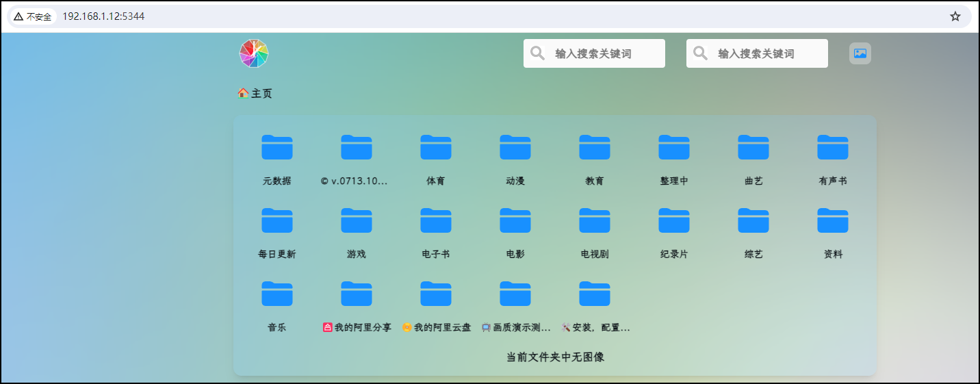Open the 体育 folder icon
The width and height of the screenshot is (980, 384).
(x=436, y=147)
